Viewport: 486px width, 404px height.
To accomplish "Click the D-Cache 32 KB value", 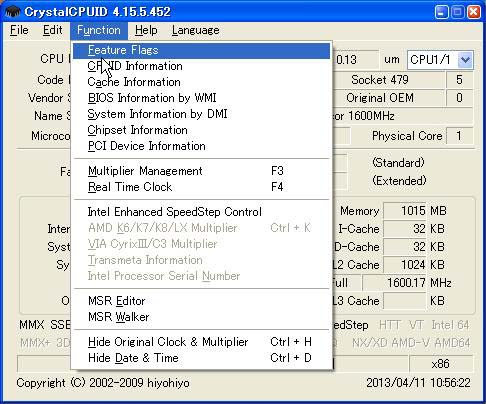I will [x=405, y=247].
